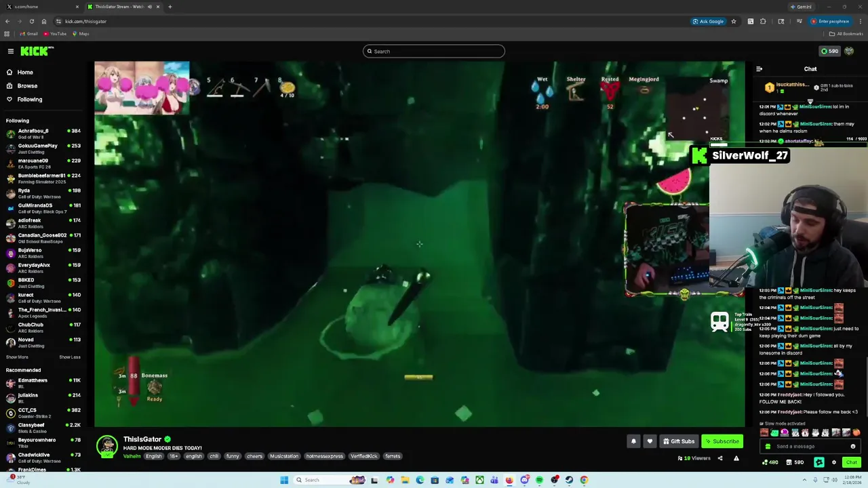Click the Gift Subs button
Screen dimensions: 868x488
(679, 441)
